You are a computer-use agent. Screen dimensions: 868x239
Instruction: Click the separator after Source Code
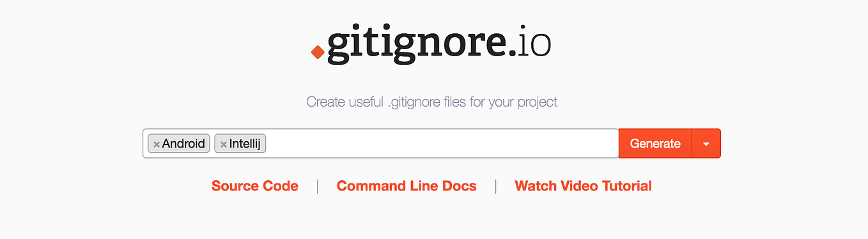coord(317,187)
